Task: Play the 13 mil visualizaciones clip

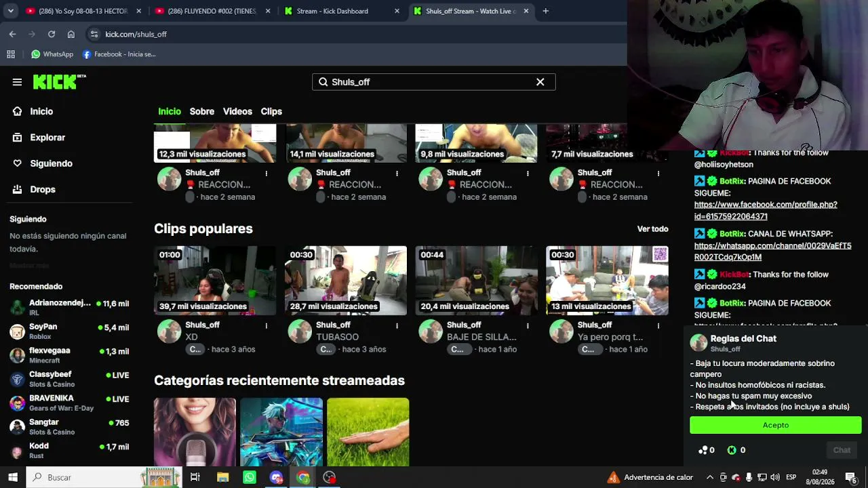Action: coord(607,281)
